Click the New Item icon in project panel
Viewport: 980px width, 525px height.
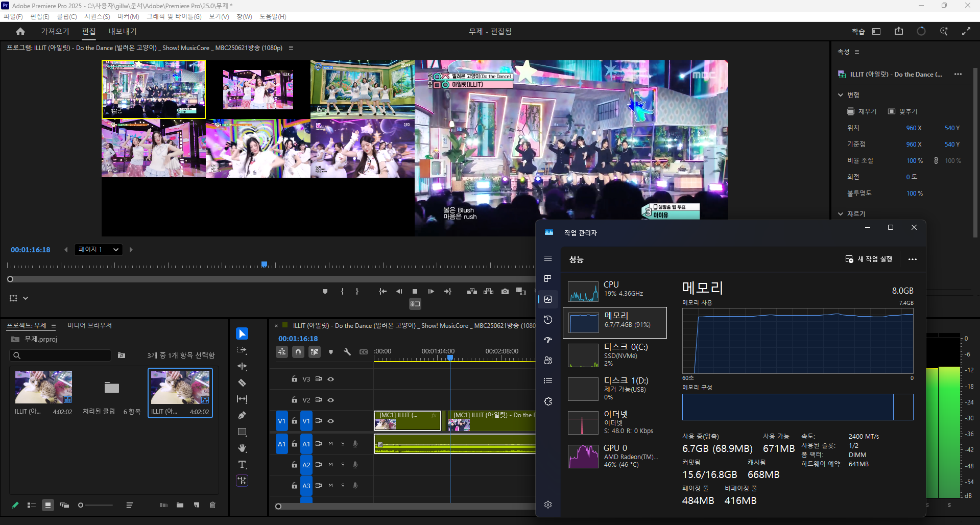(x=197, y=505)
